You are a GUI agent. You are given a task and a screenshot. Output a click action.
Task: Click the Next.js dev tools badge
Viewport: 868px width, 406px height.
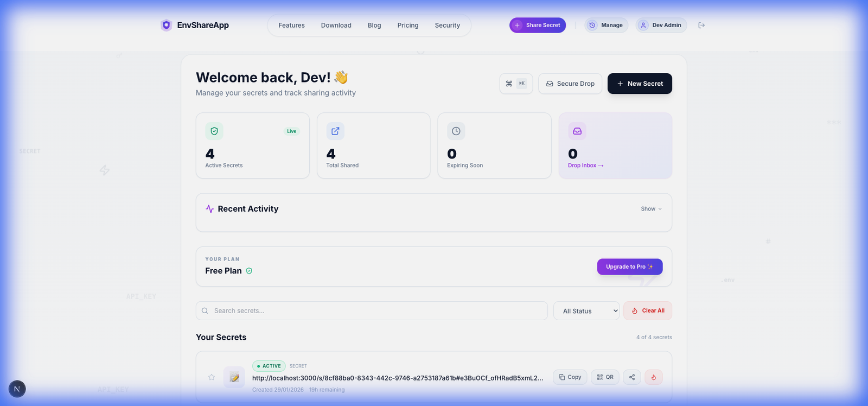pyautogui.click(x=17, y=389)
